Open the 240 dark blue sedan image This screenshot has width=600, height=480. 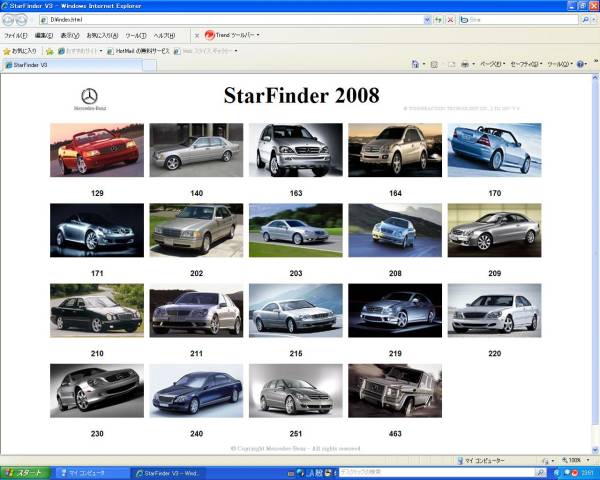(196, 391)
